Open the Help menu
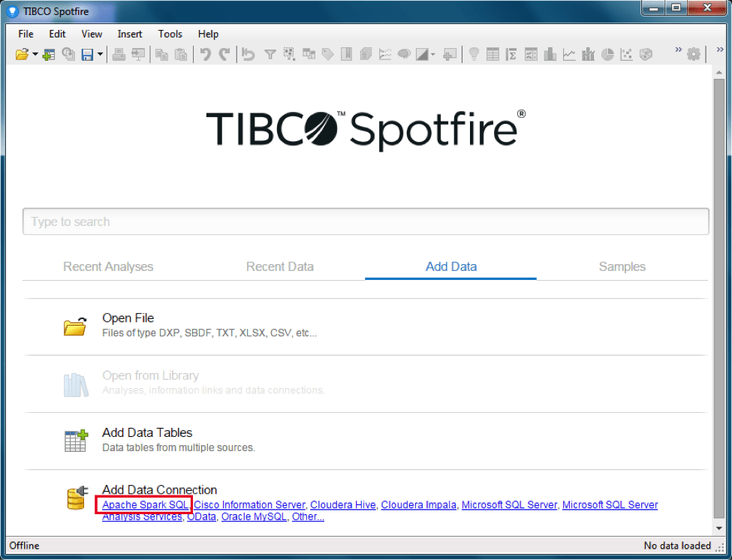This screenshot has width=732, height=560. tap(208, 34)
